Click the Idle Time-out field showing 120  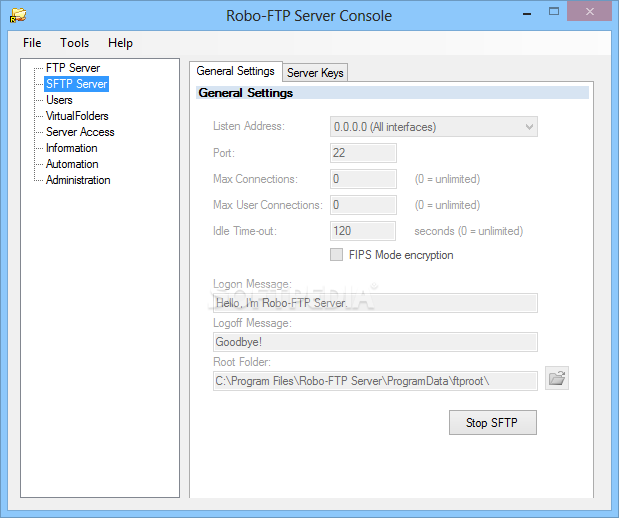click(363, 231)
